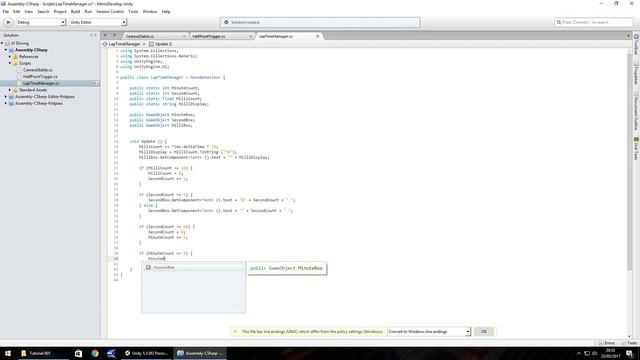
Task: Open the Edit menu
Action: (x=16, y=11)
